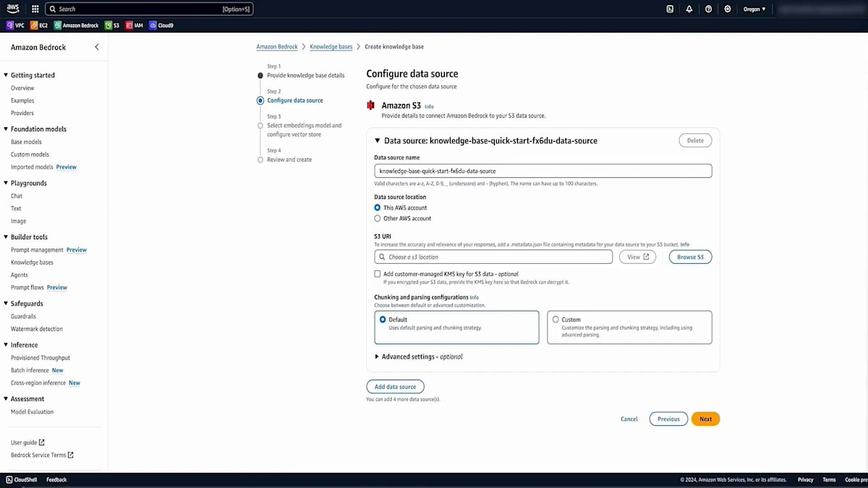Click the View button beside S3 URI
868x488 pixels.
(637, 257)
